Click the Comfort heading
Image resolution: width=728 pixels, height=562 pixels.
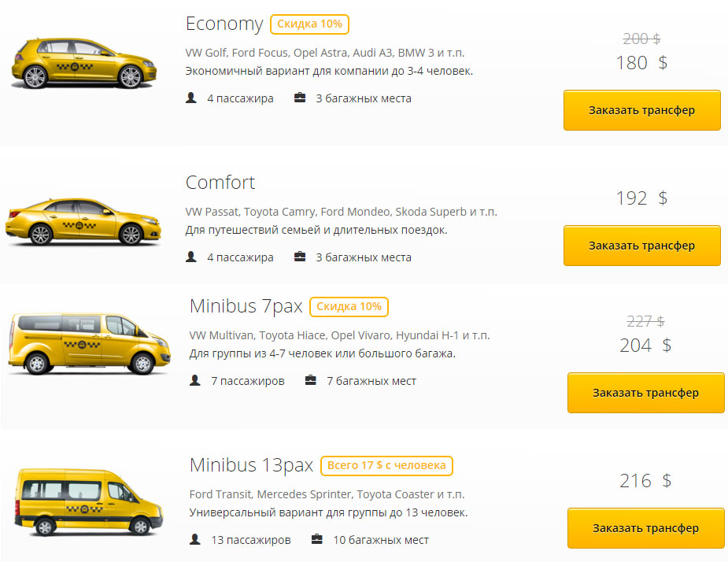click(x=220, y=183)
